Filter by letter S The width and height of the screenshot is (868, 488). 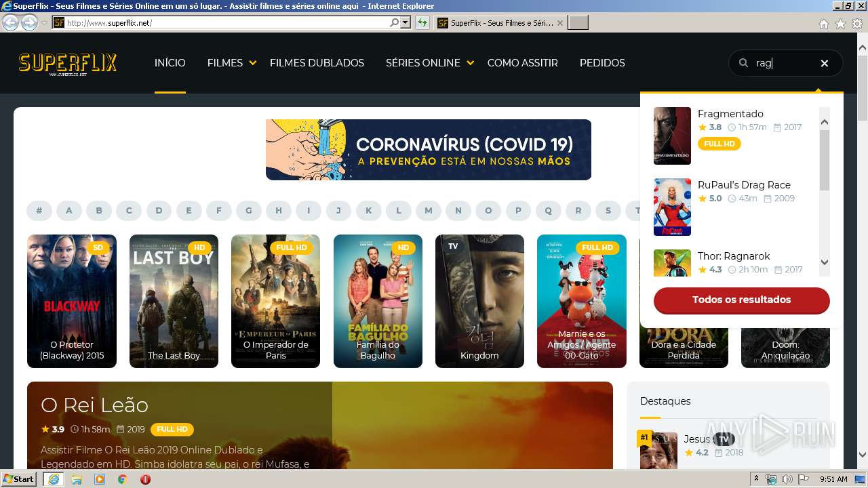pyautogui.click(x=608, y=211)
